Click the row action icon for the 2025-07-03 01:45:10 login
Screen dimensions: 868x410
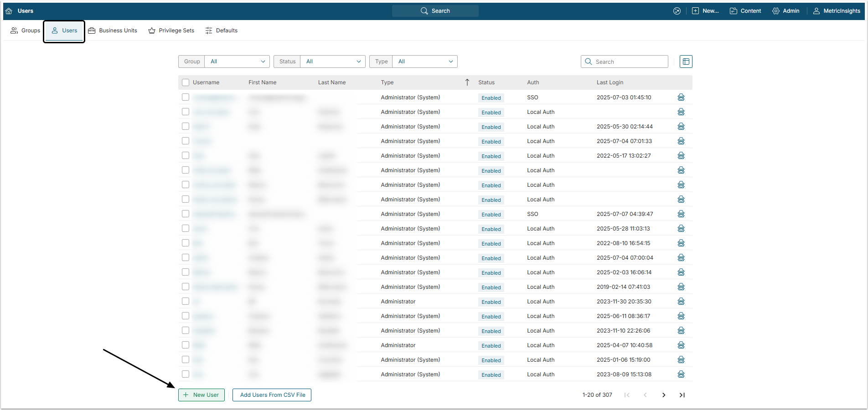681,97
